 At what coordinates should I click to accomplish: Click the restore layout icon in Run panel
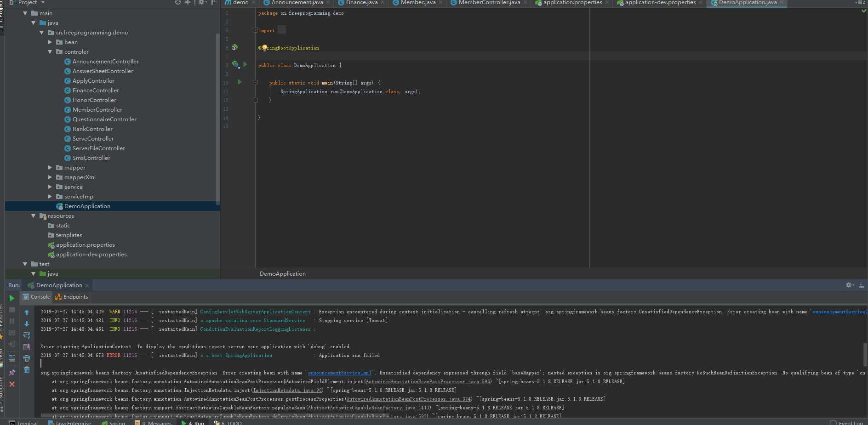pyautogui.click(x=12, y=358)
